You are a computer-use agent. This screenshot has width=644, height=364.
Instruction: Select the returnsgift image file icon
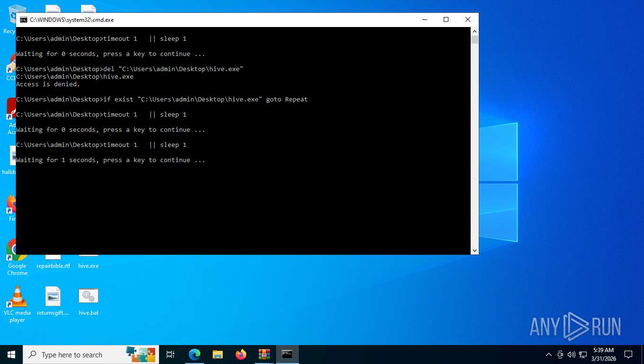pyautogui.click(x=53, y=301)
